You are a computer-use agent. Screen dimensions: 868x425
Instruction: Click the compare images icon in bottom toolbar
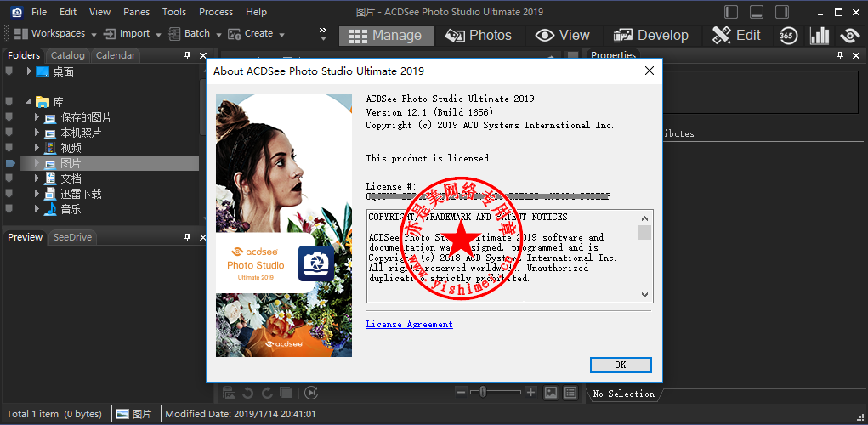click(286, 393)
